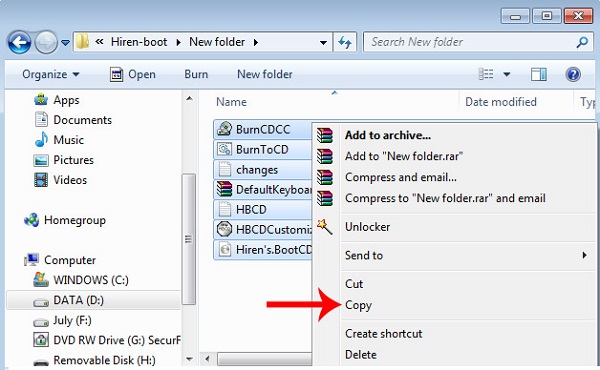Click the DefaultKeyboard WinRAR icon
The width and height of the screenshot is (600, 370).
[224, 189]
